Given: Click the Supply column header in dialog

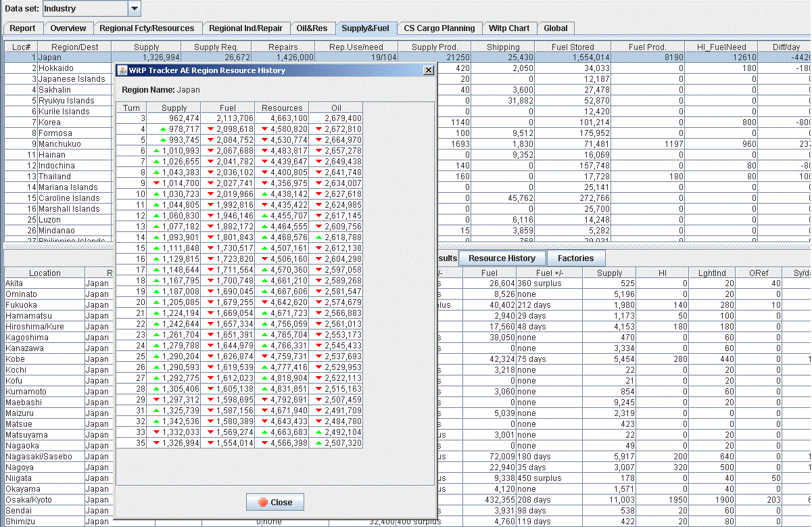Looking at the screenshot, I should tap(174, 108).
